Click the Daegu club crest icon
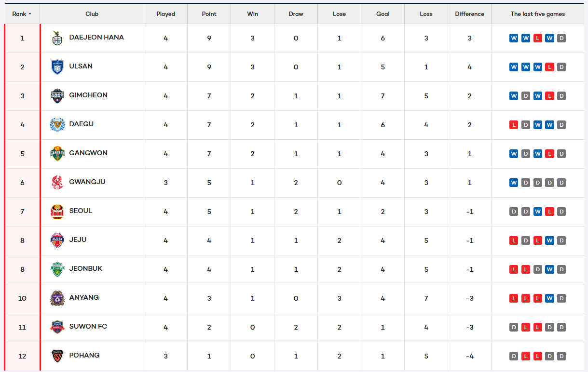 [x=57, y=125]
